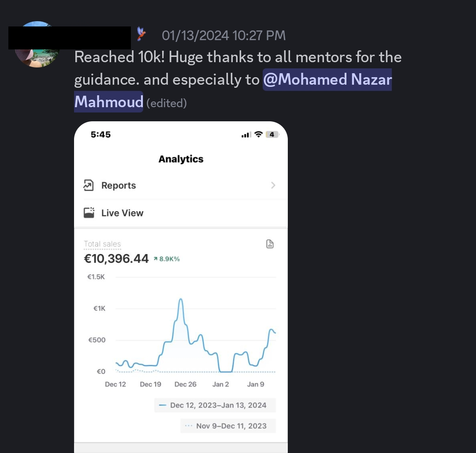Click the Live View icon

pos(89,213)
